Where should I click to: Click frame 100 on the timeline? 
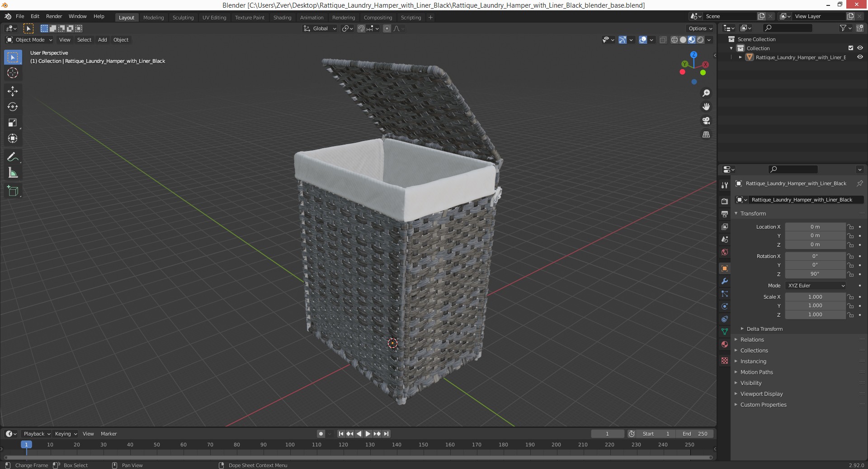(290, 445)
